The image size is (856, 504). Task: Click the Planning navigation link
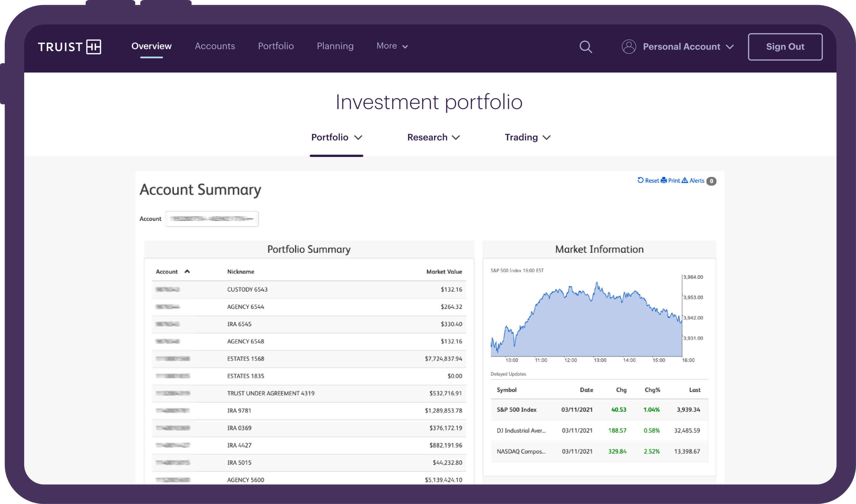(335, 46)
